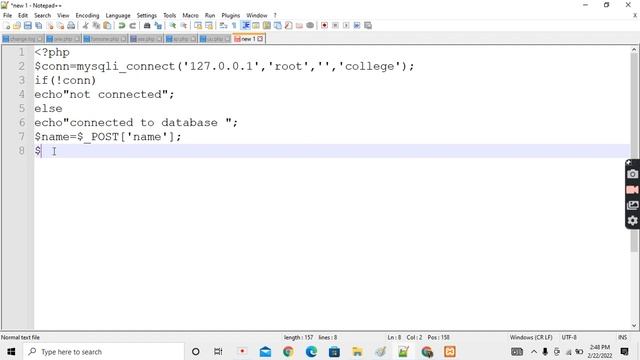
Task: Open the Edit menu
Action: pos(23,16)
